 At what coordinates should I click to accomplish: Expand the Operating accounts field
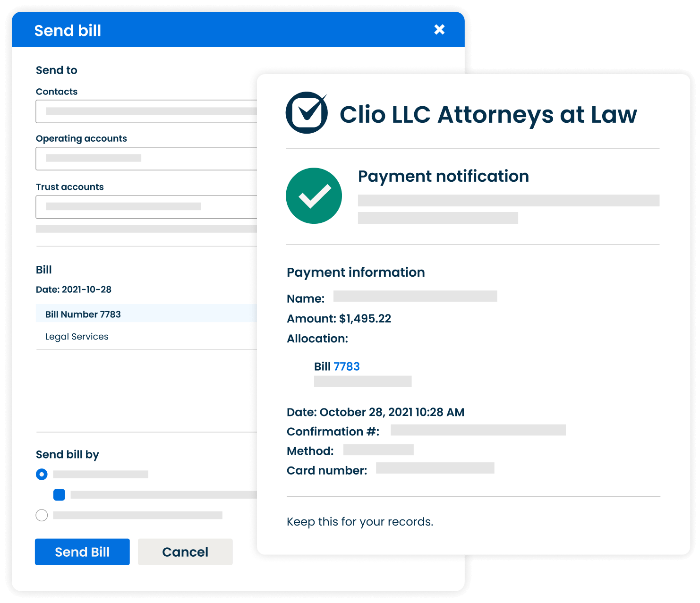(x=146, y=159)
